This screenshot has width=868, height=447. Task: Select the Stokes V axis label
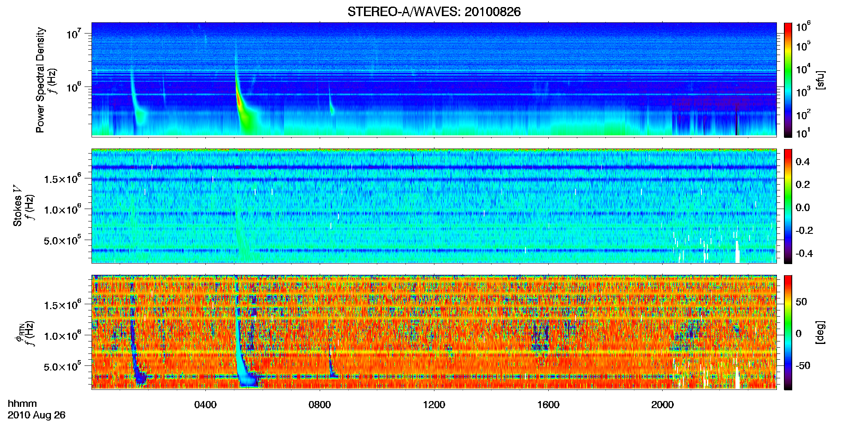[x=17, y=206]
